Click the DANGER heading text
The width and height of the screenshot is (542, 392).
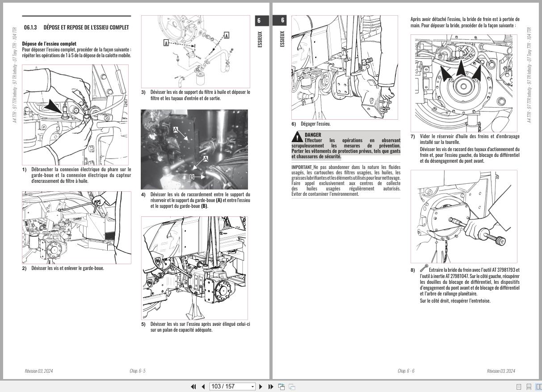313,135
